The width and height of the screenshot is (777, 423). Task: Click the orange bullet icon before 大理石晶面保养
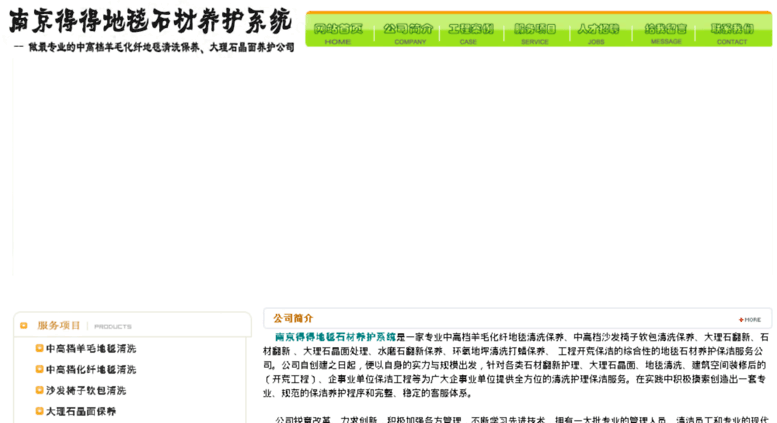(x=39, y=411)
